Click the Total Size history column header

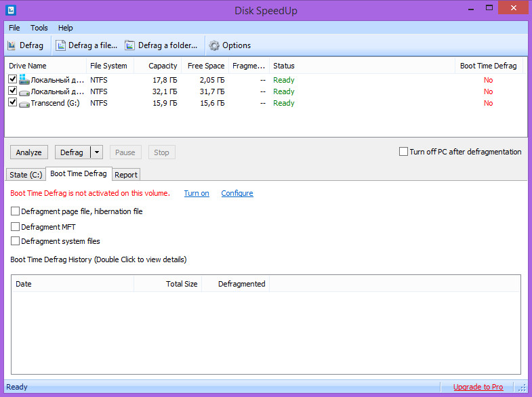point(168,284)
